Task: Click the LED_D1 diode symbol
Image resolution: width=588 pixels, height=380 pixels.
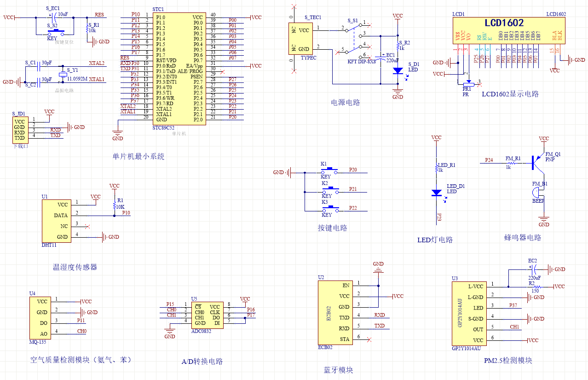Action: 436,193
